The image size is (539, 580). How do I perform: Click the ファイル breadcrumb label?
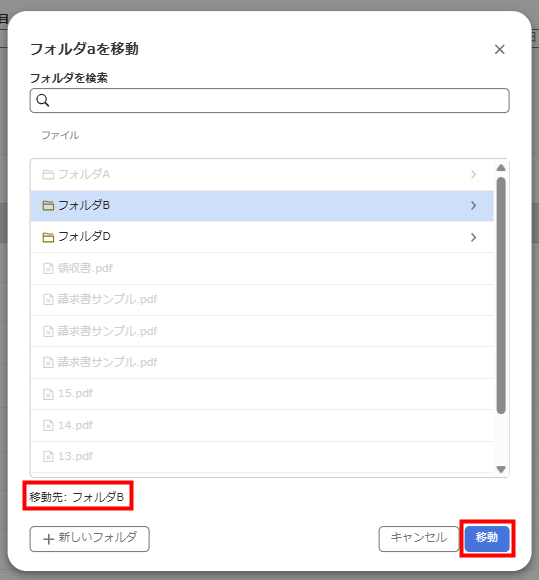click(60, 135)
